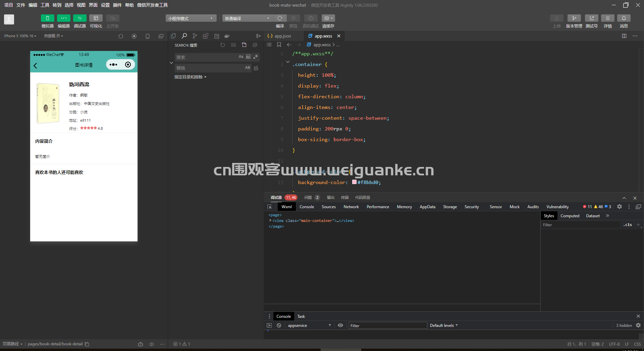Toggle the phone device frame icon
644x351 pixels.
click(x=148, y=36)
